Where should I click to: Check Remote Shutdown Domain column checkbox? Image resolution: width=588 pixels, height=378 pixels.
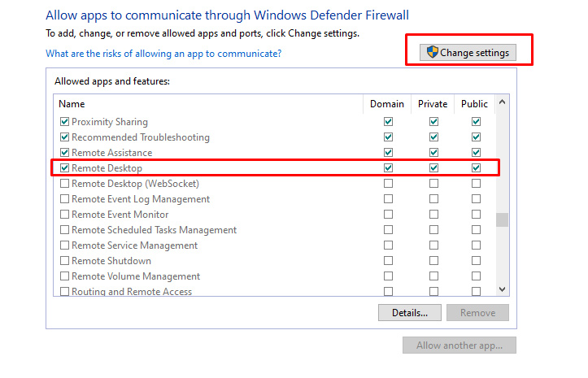[x=388, y=261]
